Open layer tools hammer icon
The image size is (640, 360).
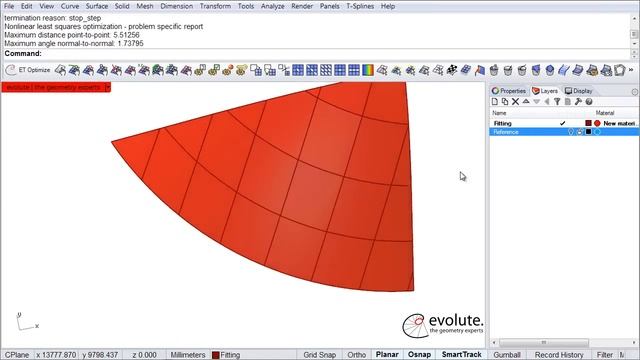click(x=578, y=102)
